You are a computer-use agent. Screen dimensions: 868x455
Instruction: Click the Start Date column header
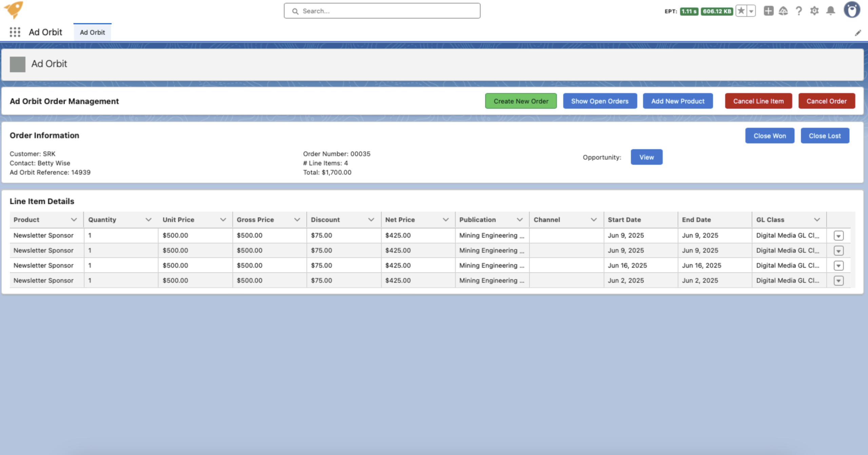click(x=640, y=220)
